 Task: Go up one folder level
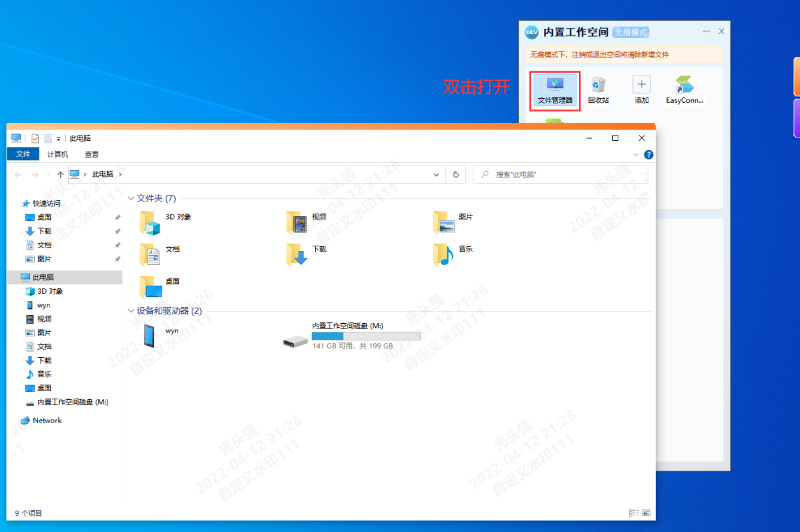[x=61, y=174]
